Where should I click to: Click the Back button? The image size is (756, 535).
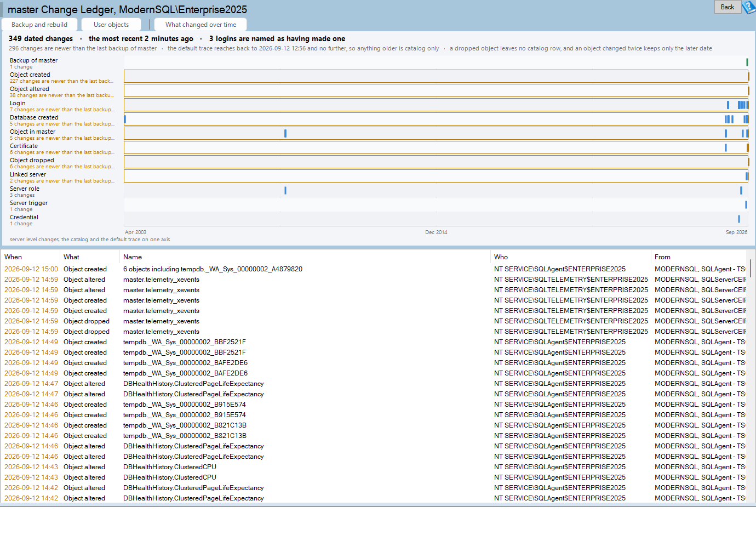[x=728, y=7]
